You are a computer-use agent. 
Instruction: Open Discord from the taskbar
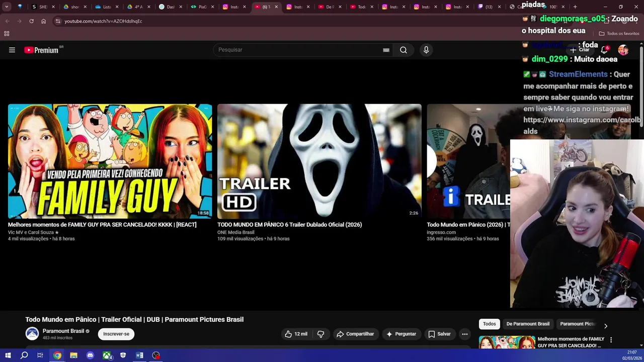[x=90, y=355]
